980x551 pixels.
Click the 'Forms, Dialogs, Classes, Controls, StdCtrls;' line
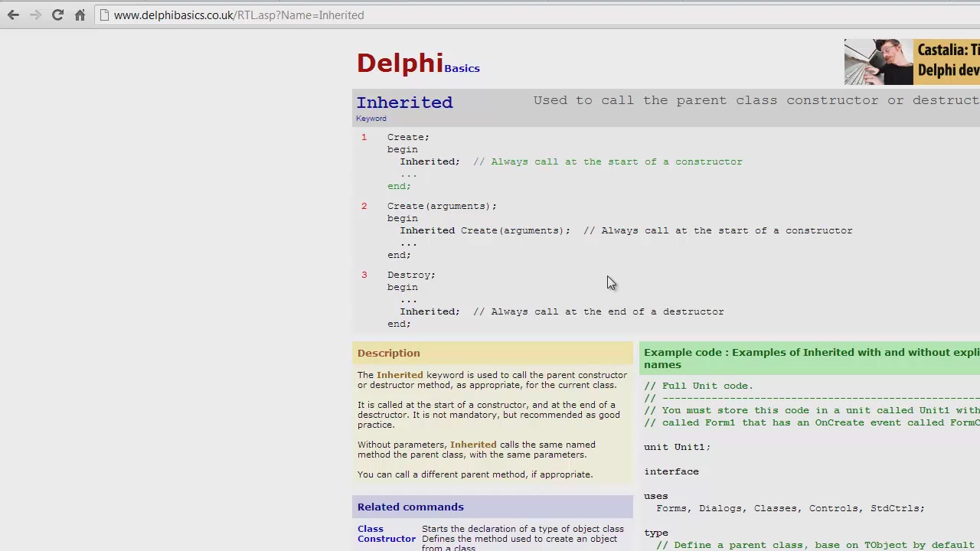(x=790, y=508)
